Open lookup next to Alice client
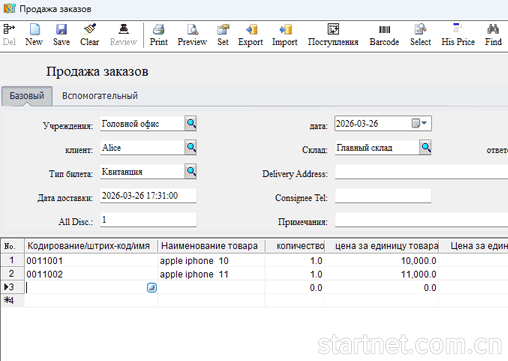Viewport: 508px width, 361px height. (191, 147)
